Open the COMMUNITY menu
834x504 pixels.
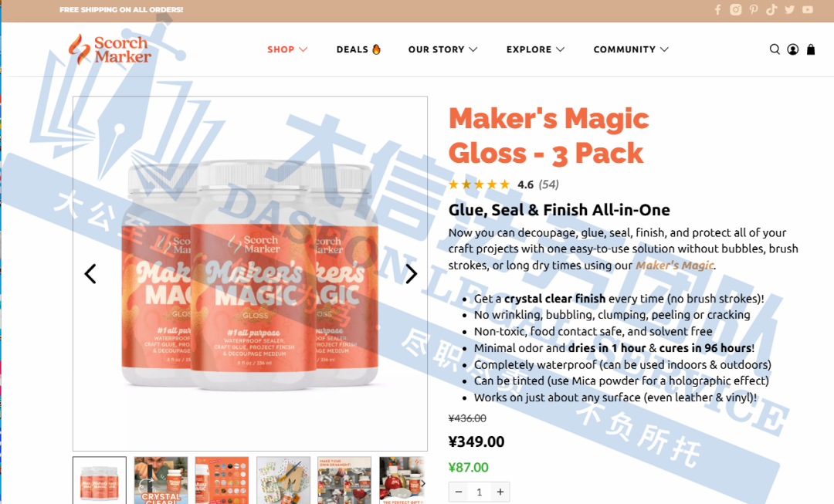tap(631, 49)
